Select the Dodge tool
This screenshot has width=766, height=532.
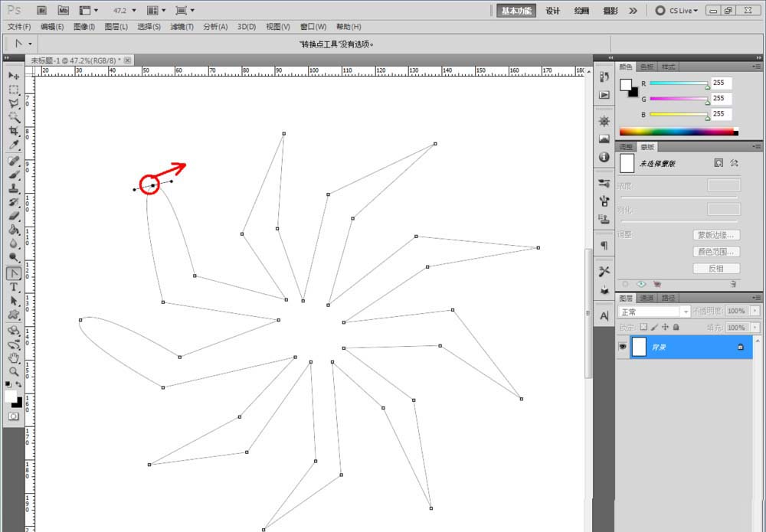pyautogui.click(x=14, y=256)
